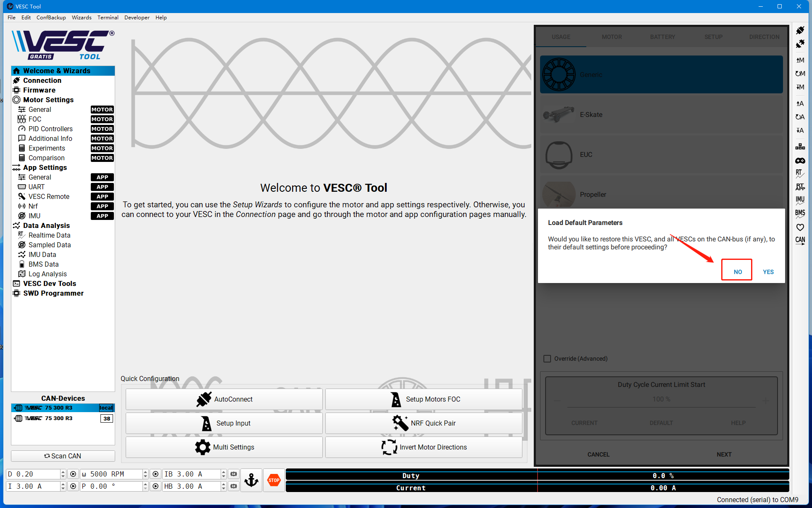Increase the IB 3.00 A spinbox
The image size is (812, 508).
224,472
